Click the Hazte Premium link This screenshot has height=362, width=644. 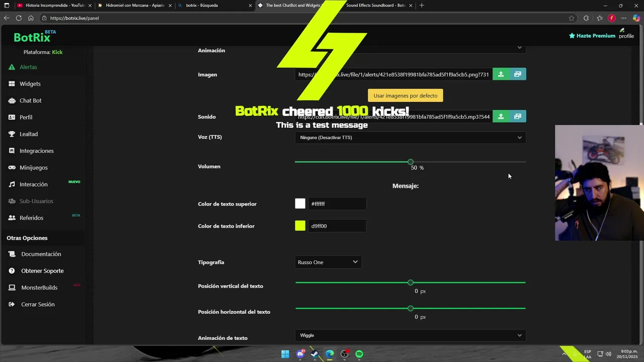pos(592,36)
